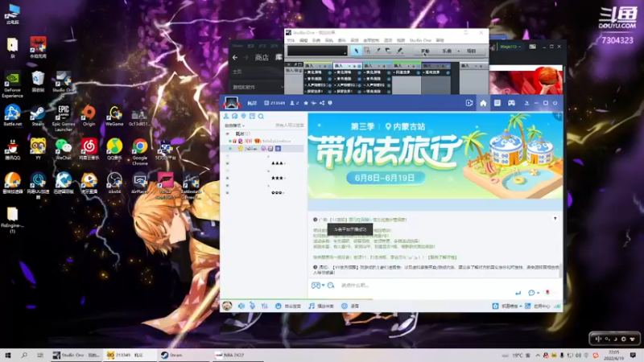The width and height of the screenshot is (644, 362).
Task: Click the channel avatar in YY header
Action: click(x=231, y=103)
